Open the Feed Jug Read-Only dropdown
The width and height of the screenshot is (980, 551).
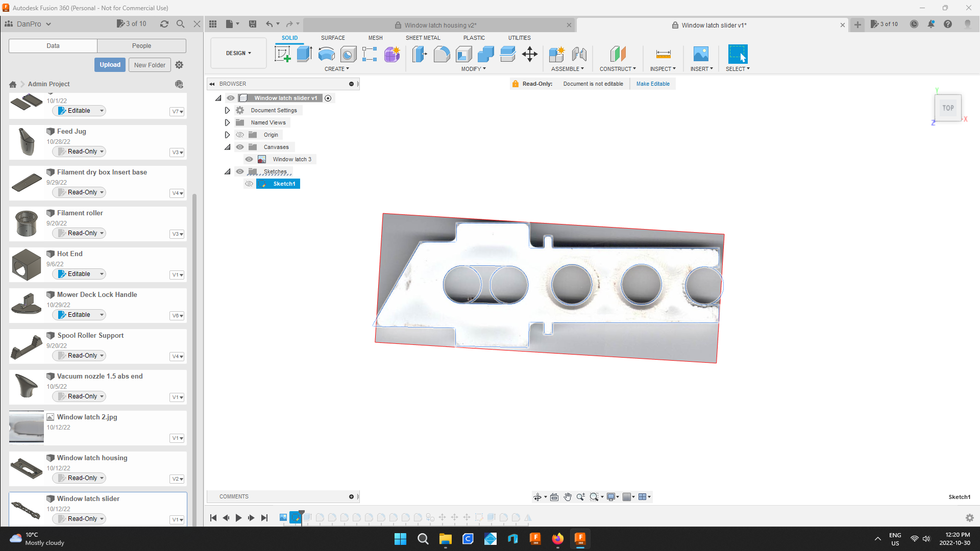click(79, 151)
